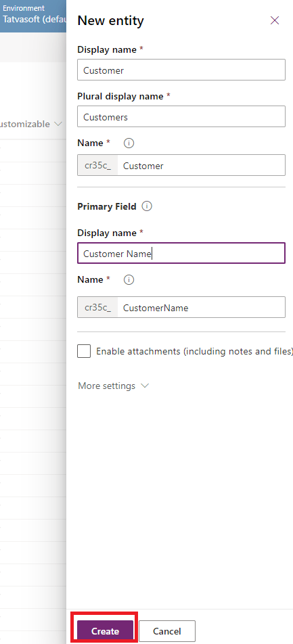Click the New entity panel title
Image resolution: width=293 pixels, height=644 pixels.
click(x=110, y=20)
